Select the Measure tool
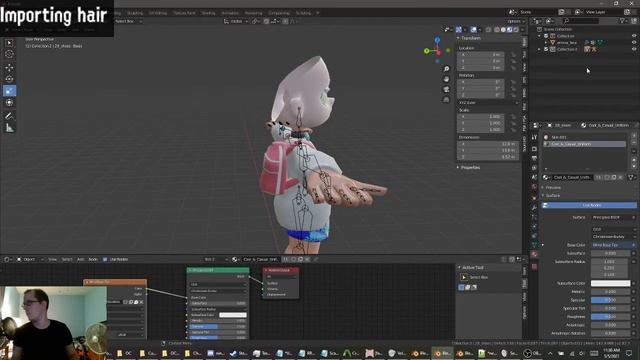 pyautogui.click(x=9, y=128)
